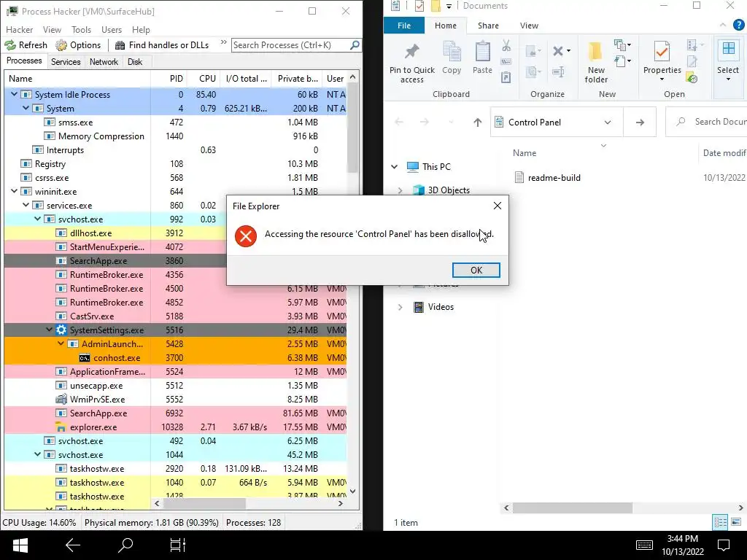Open Find handles or DLLs
Viewport: 747px width, 560px height.
point(162,45)
